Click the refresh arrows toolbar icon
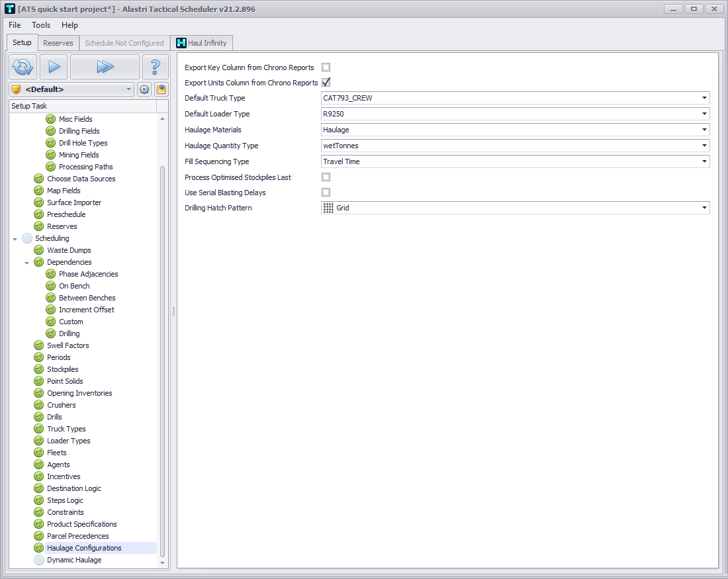Screen dimensions: 728x579 23,67
